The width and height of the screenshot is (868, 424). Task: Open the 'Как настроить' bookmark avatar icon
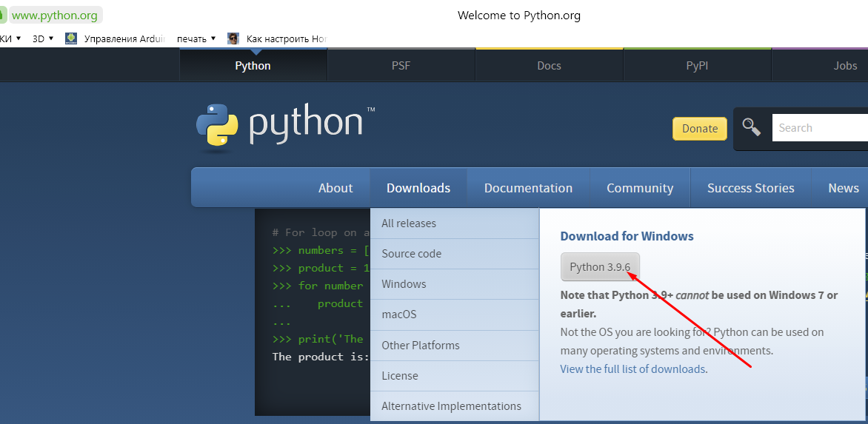click(x=233, y=38)
